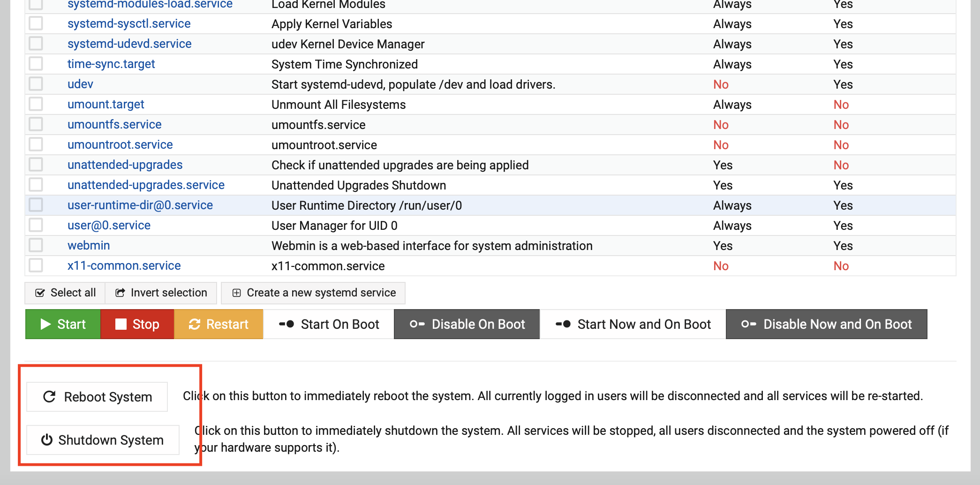The image size is (980, 485).
Task: Open the udev service link
Action: 80,84
